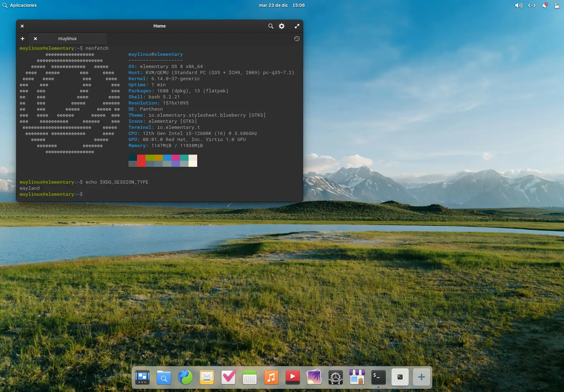Select the muylinux terminal tab
This screenshot has height=392, width=564.
(x=68, y=39)
